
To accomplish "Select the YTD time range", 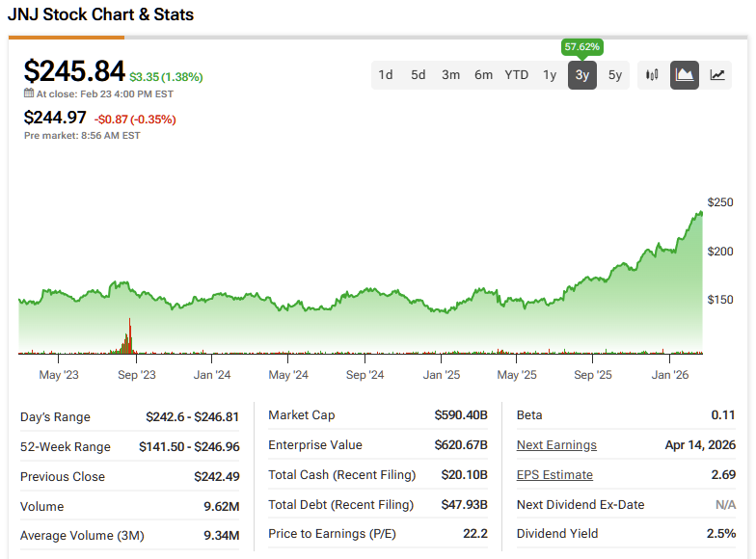I will coord(517,75).
